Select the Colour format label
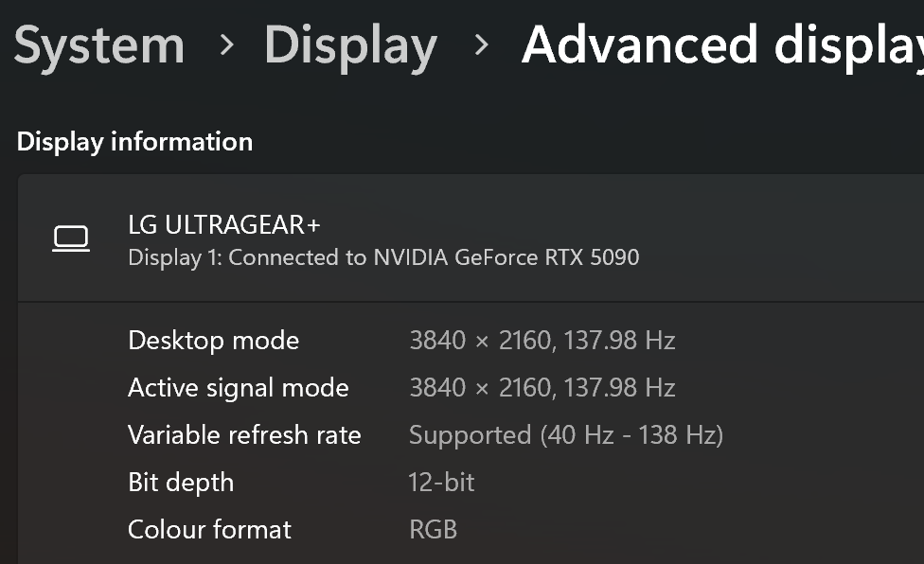924x564 pixels. pyautogui.click(x=210, y=529)
